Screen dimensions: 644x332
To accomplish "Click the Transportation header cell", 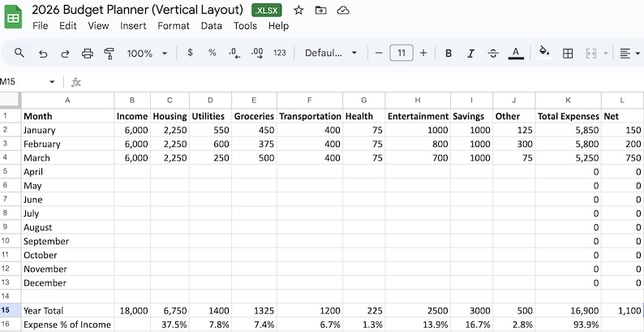I will tap(310, 116).
